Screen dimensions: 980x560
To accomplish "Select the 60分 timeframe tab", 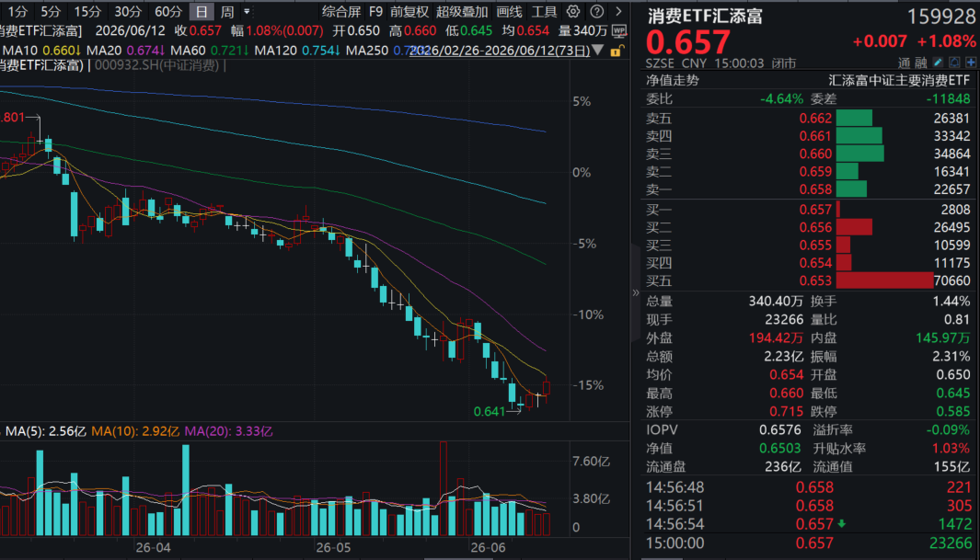I will click(168, 11).
